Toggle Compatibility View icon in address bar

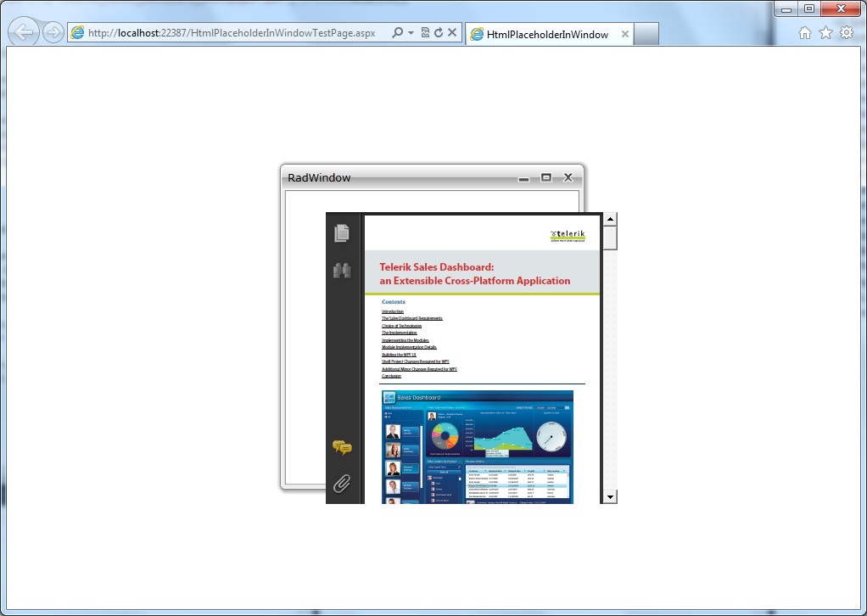[425, 32]
